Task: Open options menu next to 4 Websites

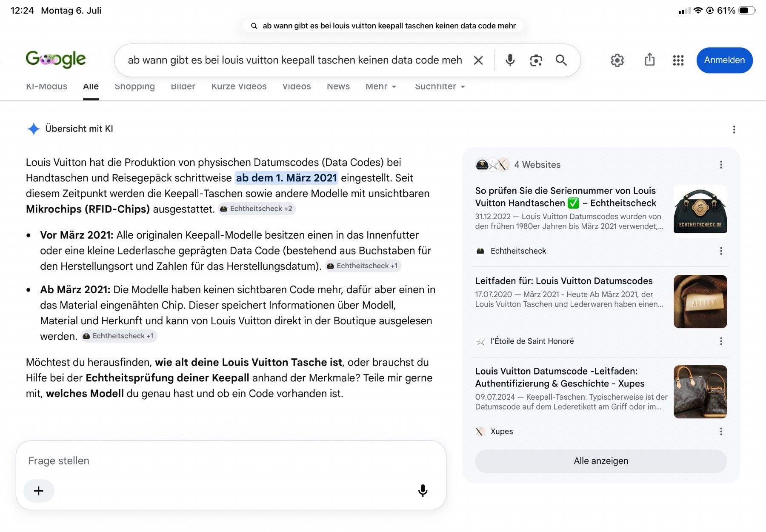Action: click(721, 165)
